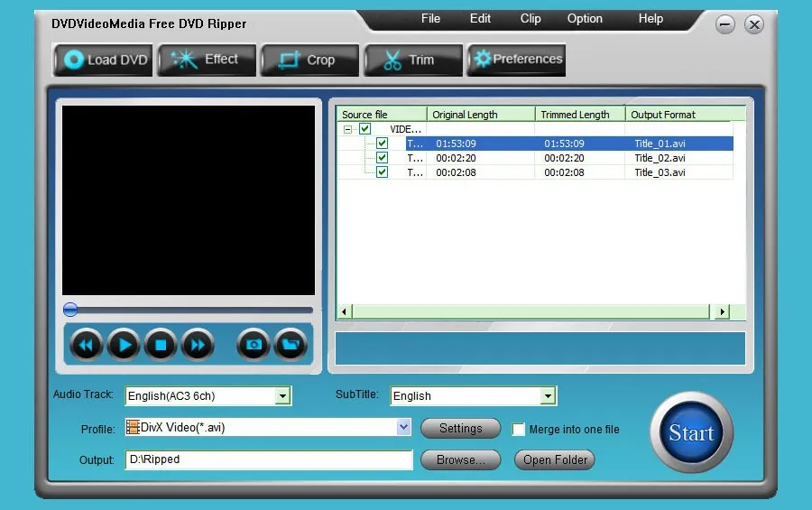This screenshot has height=510, width=812.
Task: Collapse the VIDE... tree node
Action: 348,129
